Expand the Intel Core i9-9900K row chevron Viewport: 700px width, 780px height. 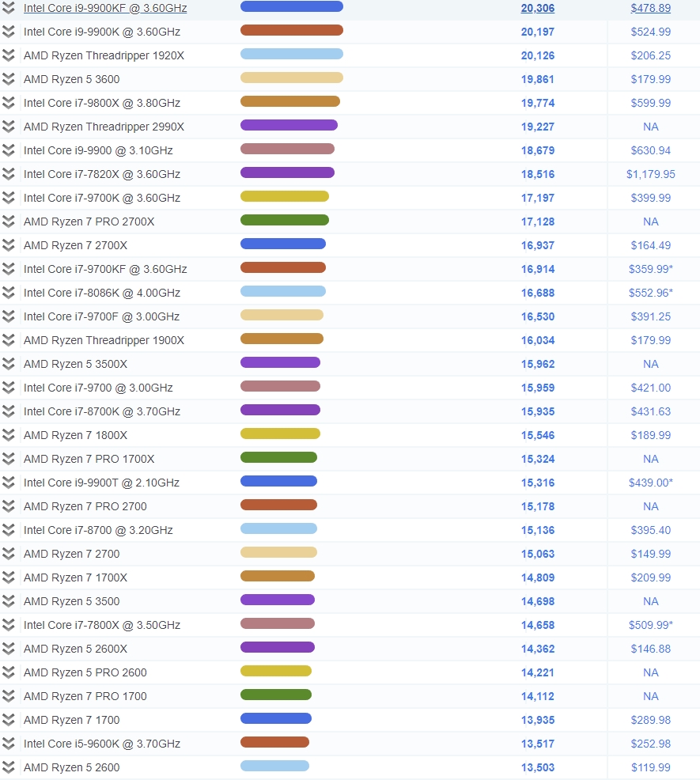point(9,32)
